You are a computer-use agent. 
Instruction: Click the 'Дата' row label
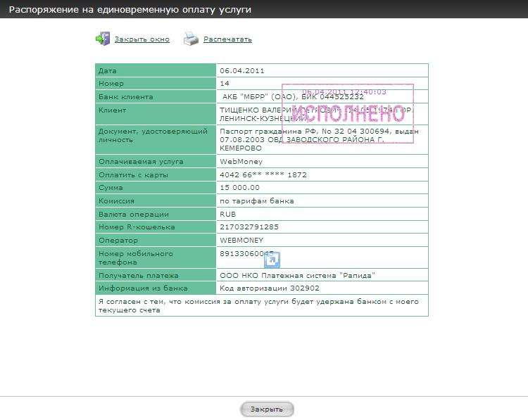pos(108,70)
